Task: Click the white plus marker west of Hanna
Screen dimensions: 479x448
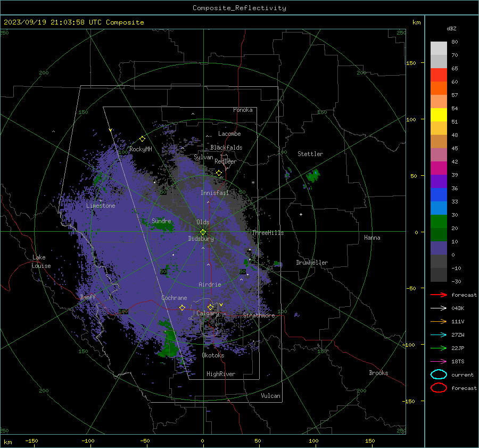Action: click(301, 214)
